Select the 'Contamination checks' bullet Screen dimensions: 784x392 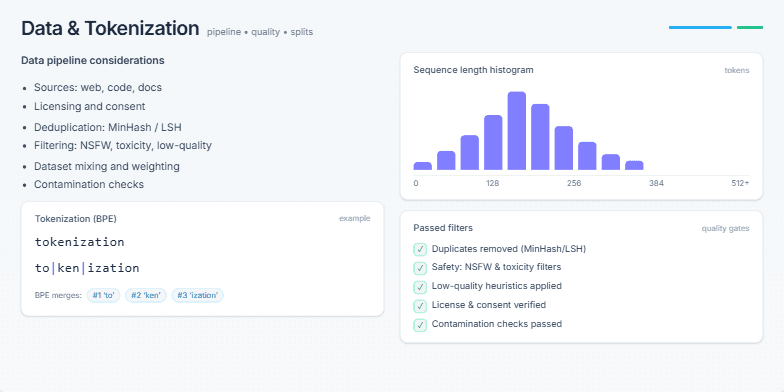point(89,184)
